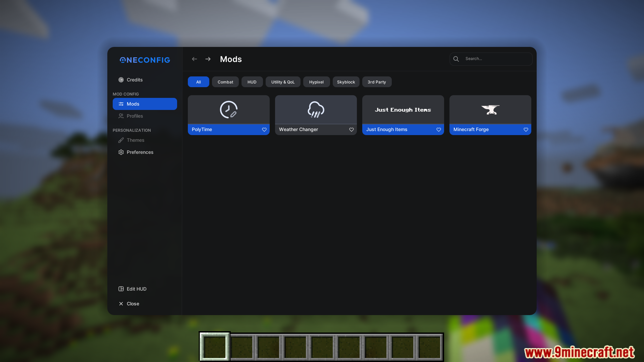The height and width of the screenshot is (362, 644).
Task: Click the Preferences gear icon
Action: pos(121,152)
